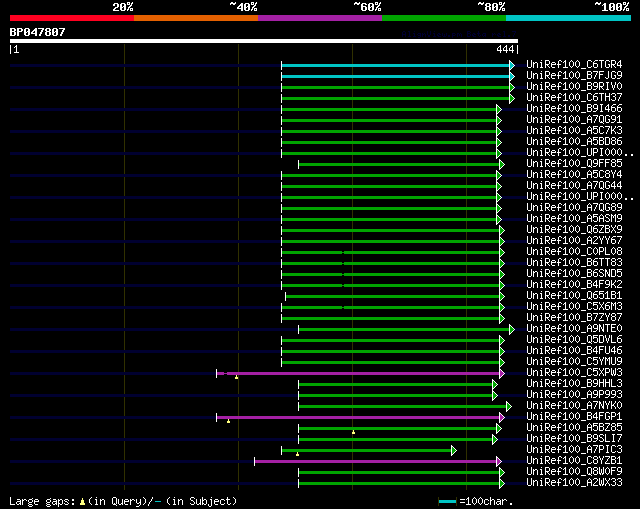The height and width of the screenshot is (509, 640).
Task: Click the cyan 100char scale bar
Action: coord(447,501)
